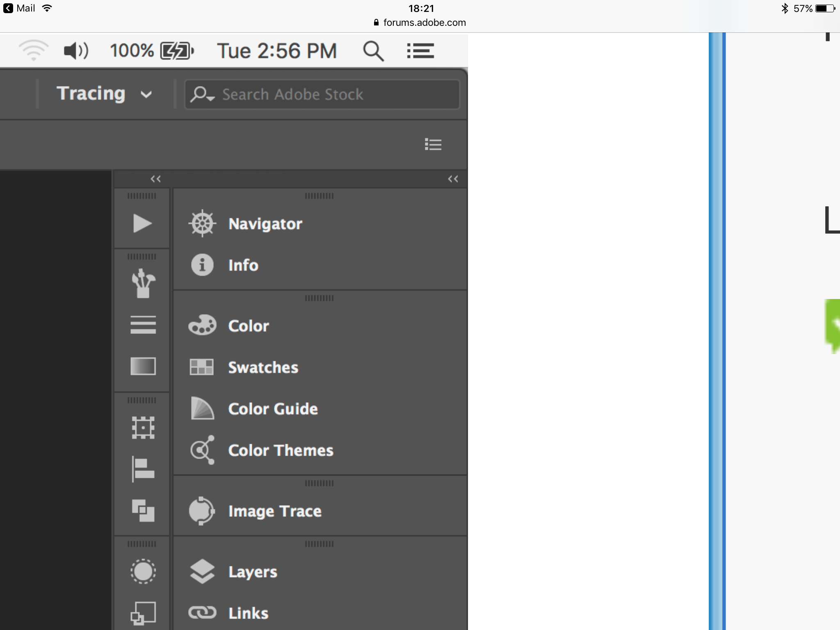Open the Image Trace panel
The image size is (840, 630).
pyautogui.click(x=275, y=511)
